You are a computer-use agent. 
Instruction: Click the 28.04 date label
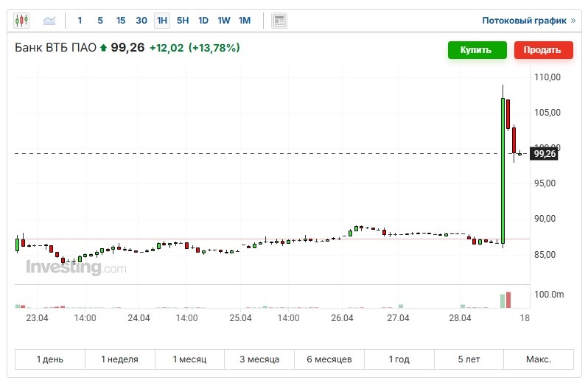point(460,317)
